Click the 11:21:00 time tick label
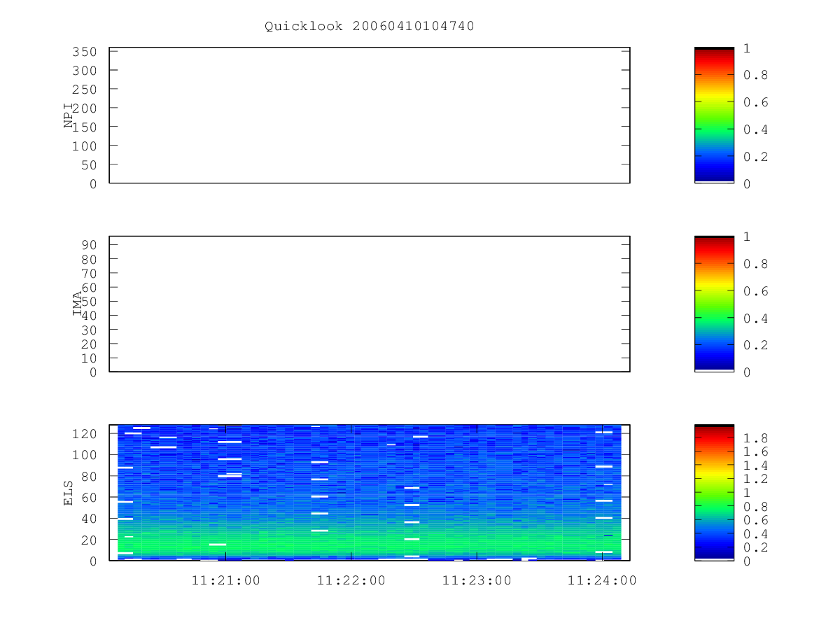This screenshot has height=630, width=840. (x=225, y=580)
